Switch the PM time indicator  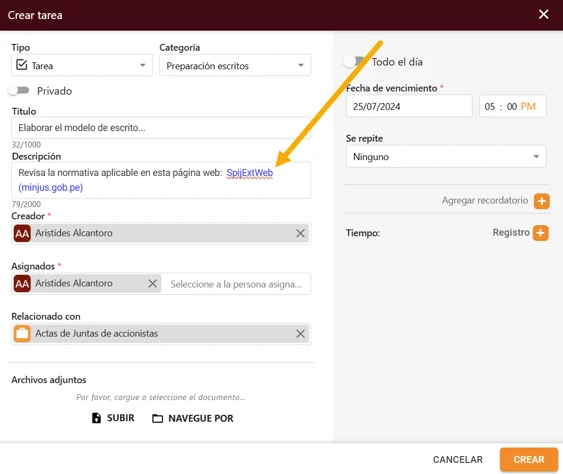click(x=528, y=107)
